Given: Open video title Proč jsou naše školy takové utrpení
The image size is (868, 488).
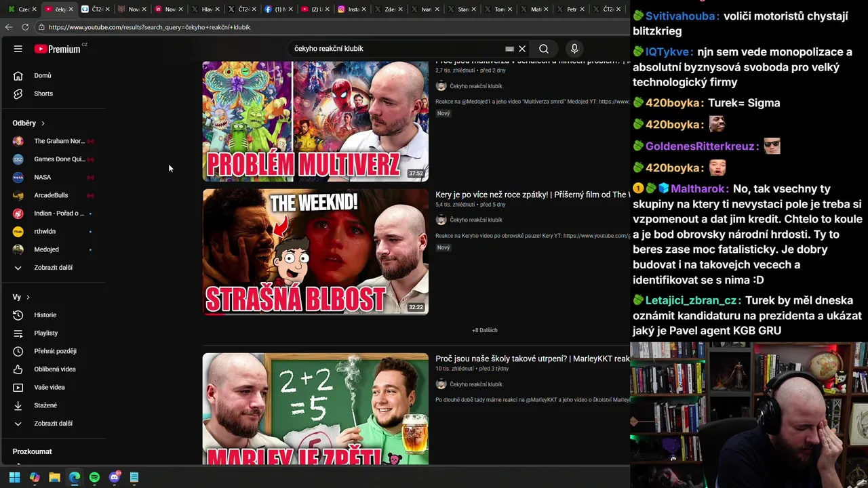Looking at the screenshot, I should click(532, 359).
